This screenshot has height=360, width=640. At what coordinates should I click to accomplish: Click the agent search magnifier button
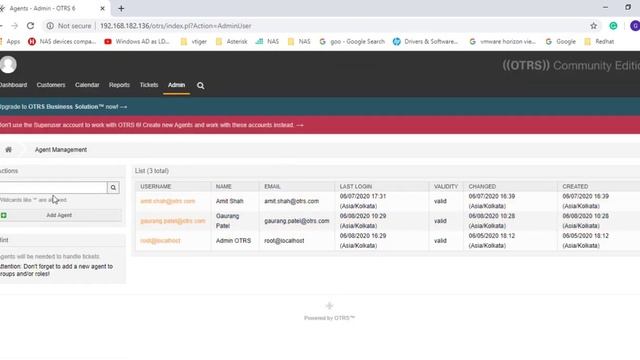(x=113, y=187)
